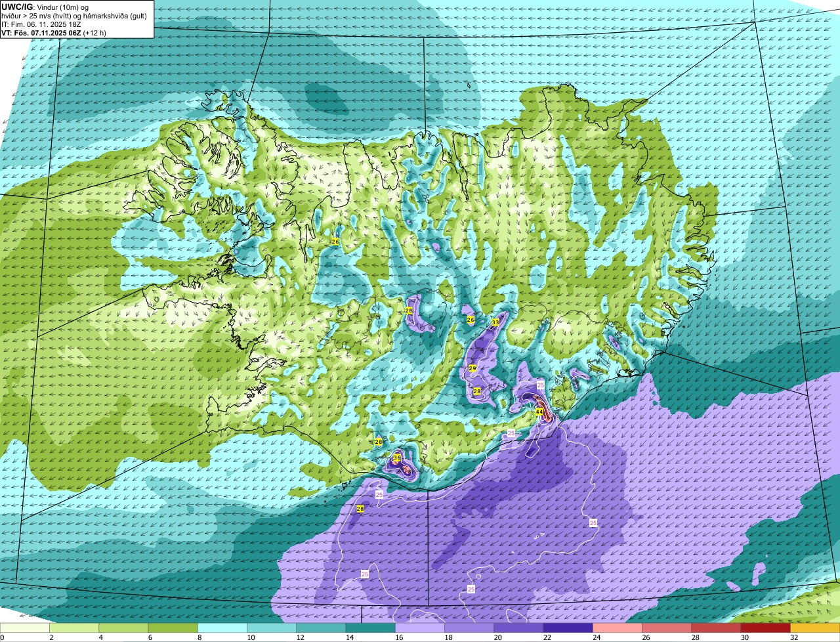Screen dimensions: 840x642
Task: Click the 26–28 m/s legend color swatch
Action: (x=667, y=628)
